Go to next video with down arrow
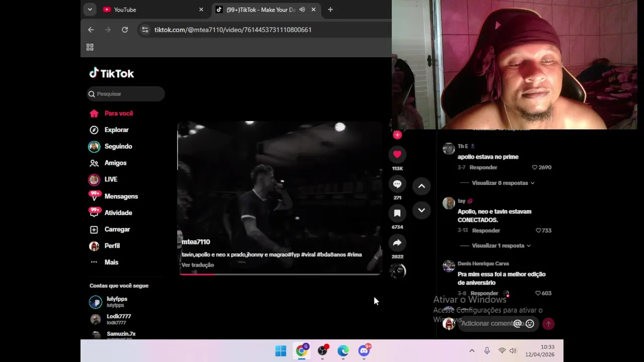This screenshot has width=644, height=362. 422,210
